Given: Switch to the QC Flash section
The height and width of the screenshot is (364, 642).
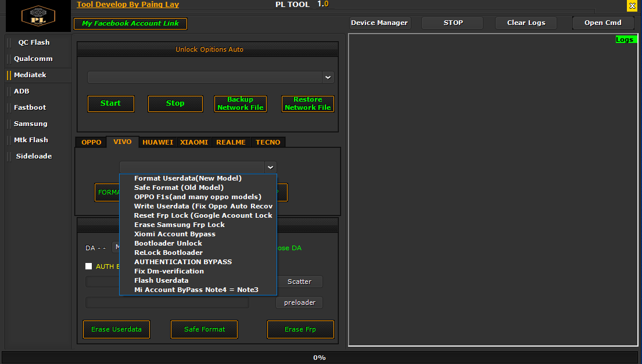Looking at the screenshot, I should pyautogui.click(x=34, y=42).
